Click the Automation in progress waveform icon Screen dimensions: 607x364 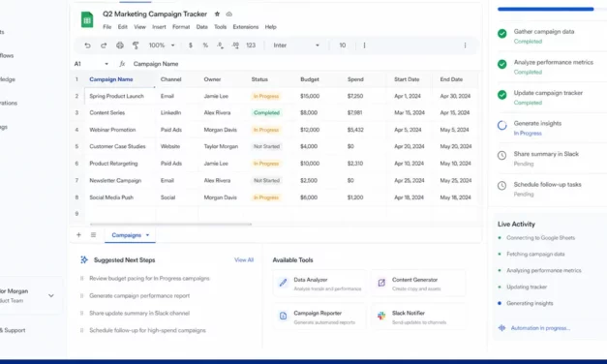tap(502, 328)
